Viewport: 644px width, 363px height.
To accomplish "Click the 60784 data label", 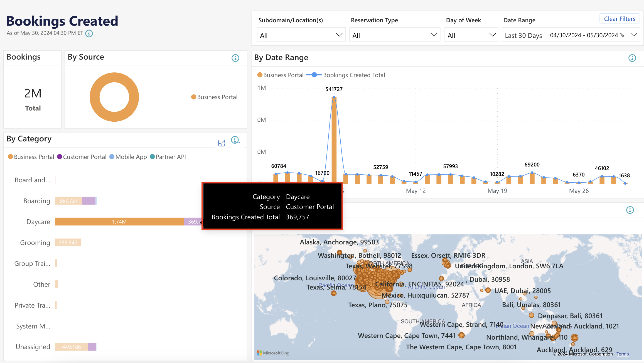I will point(279,166).
